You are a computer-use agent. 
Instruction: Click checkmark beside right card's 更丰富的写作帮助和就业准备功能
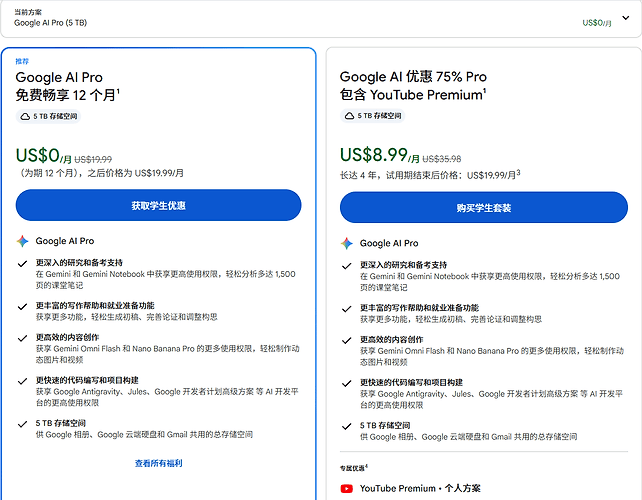pyautogui.click(x=346, y=309)
